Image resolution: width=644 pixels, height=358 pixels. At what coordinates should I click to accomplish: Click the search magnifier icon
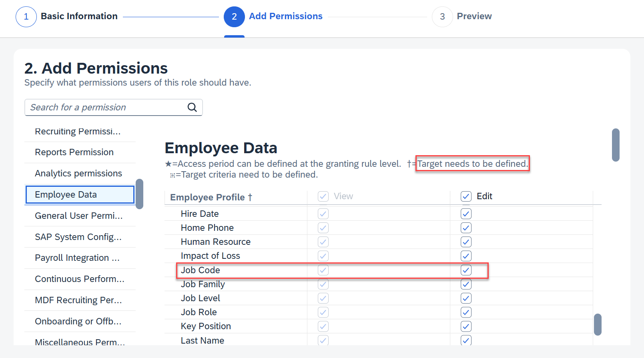(192, 107)
